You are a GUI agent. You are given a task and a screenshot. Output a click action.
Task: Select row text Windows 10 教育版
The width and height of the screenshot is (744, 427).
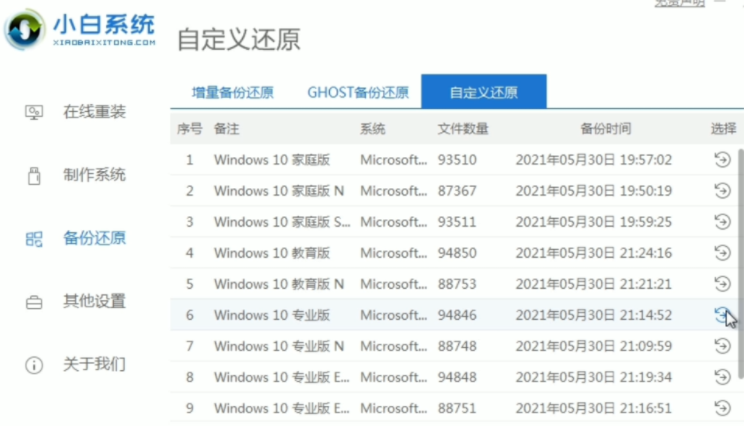[x=272, y=253]
